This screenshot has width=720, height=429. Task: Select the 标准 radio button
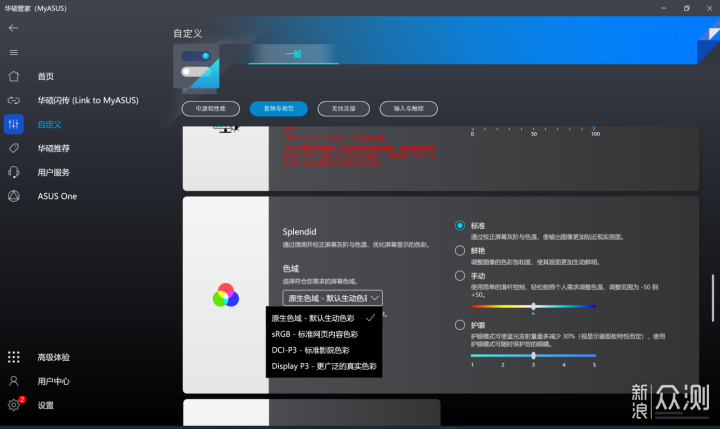[460, 226]
